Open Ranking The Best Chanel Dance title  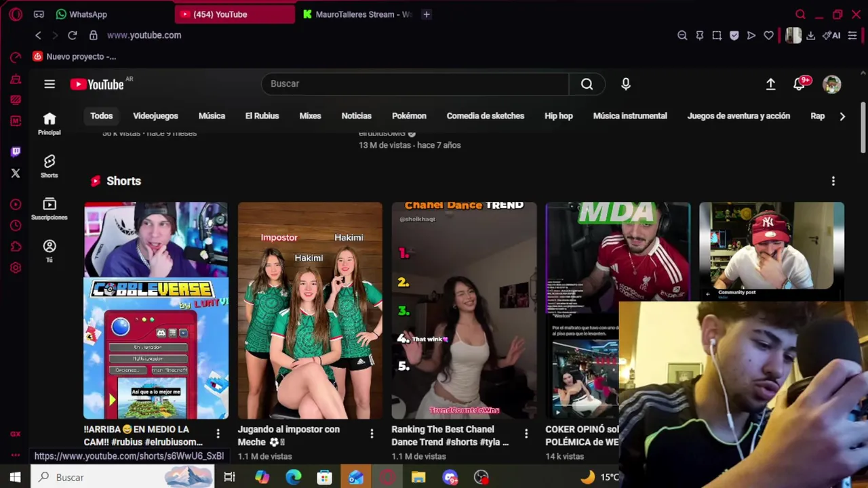coord(450,435)
